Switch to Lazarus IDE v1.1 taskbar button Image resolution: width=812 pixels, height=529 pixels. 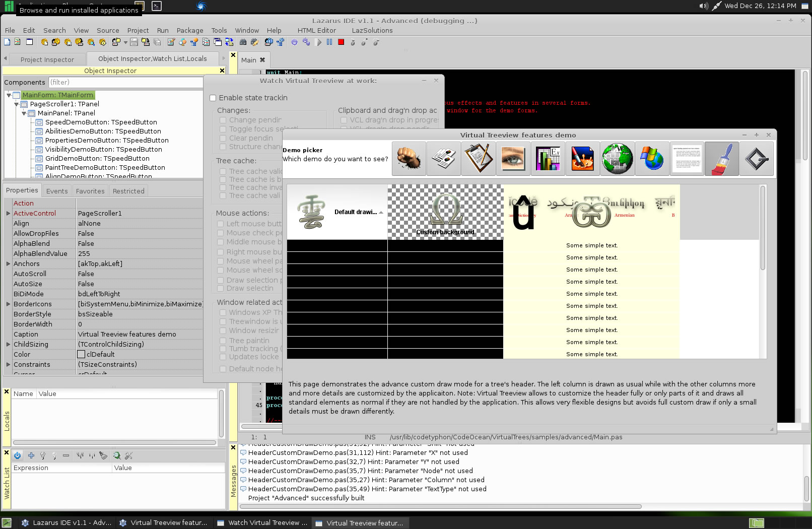pyautogui.click(x=66, y=523)
